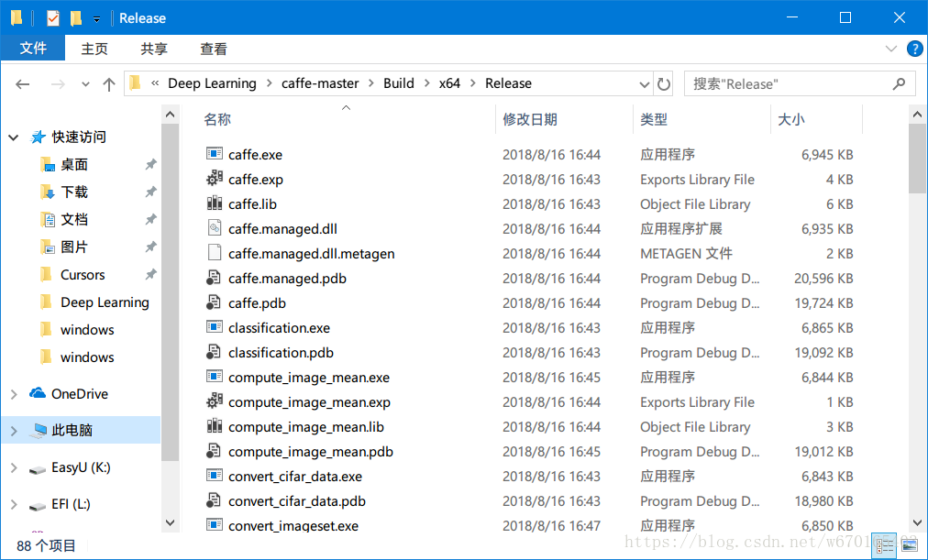This screenshot has height=560, width=928.
Task: Open the quick access toolbar customize dropdown
Action: pyautogui.click(x=96, y=19)
